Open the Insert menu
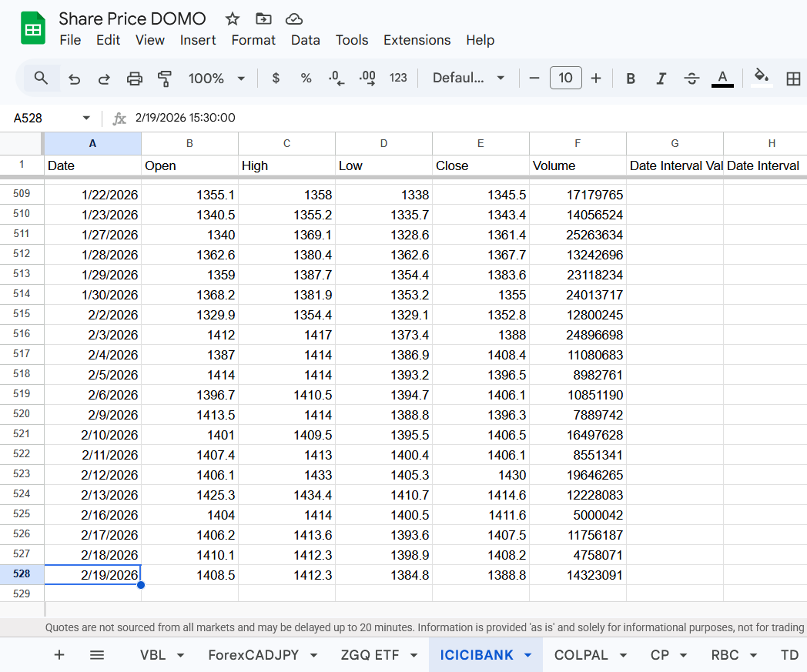 198,40
